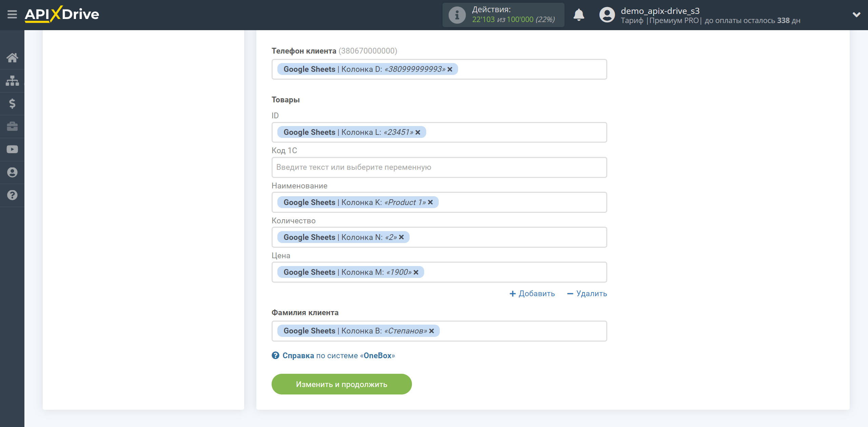868x427 pixels.
Task: Click into the Цена field
Action: coord(439,272)
